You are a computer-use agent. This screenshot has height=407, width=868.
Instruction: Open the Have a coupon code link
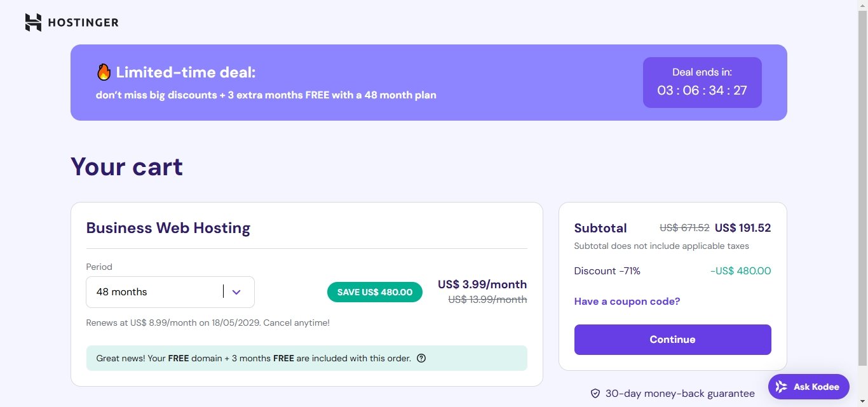pos(627,302)
